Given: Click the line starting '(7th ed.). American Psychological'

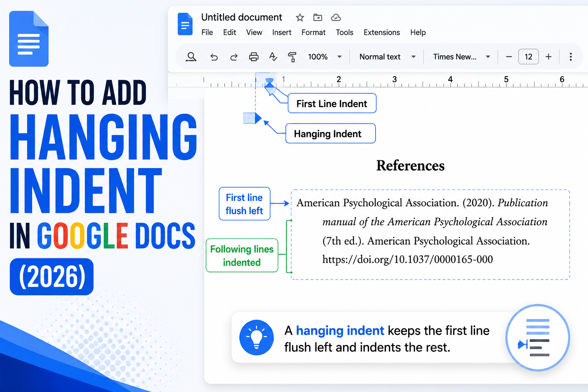Looking at the screenshot, I should pyautogui.click(x=426, y=241).
